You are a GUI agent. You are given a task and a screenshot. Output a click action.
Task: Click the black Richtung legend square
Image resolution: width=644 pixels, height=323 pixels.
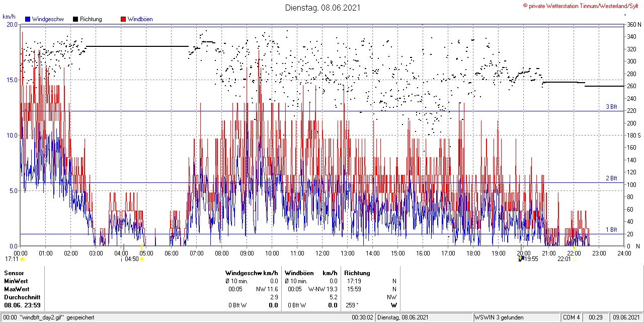(75, 19)
